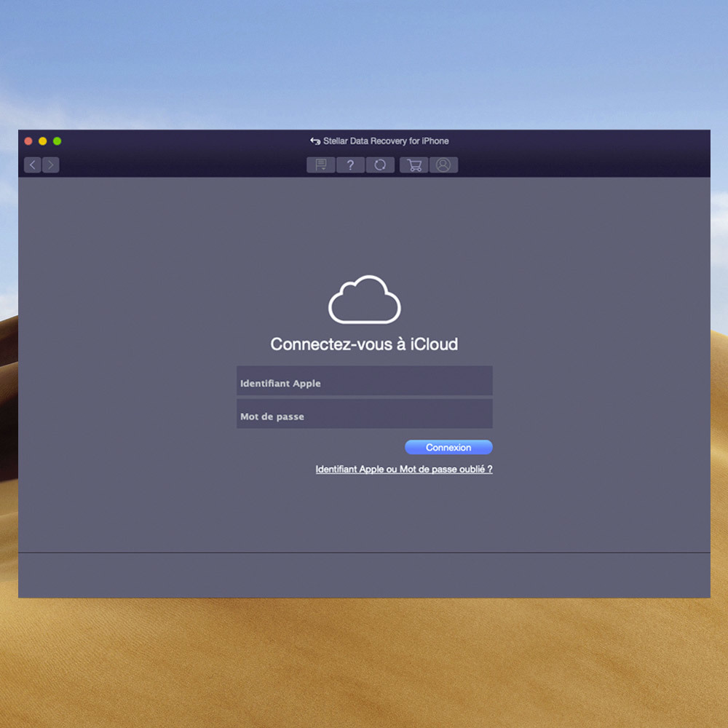Focus the Mot de passe field
Viewport: 728px width, 728px height.
(x=365, y=414)
